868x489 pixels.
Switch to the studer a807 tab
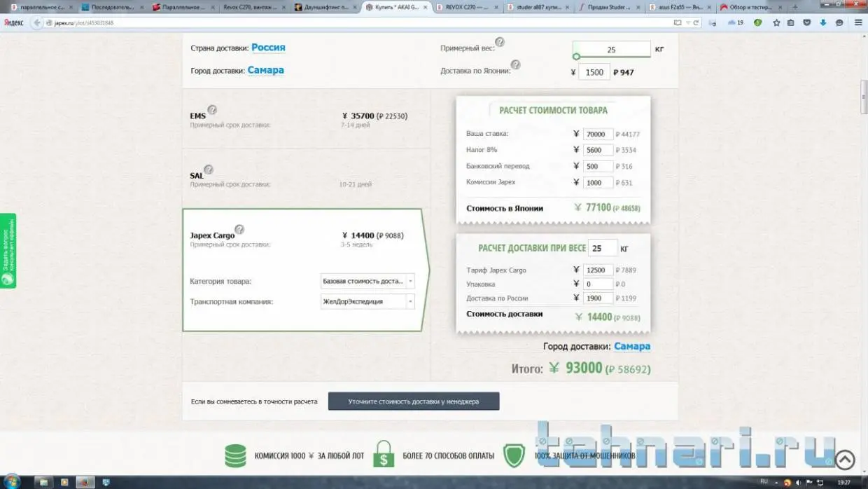(x=537, y=6)
